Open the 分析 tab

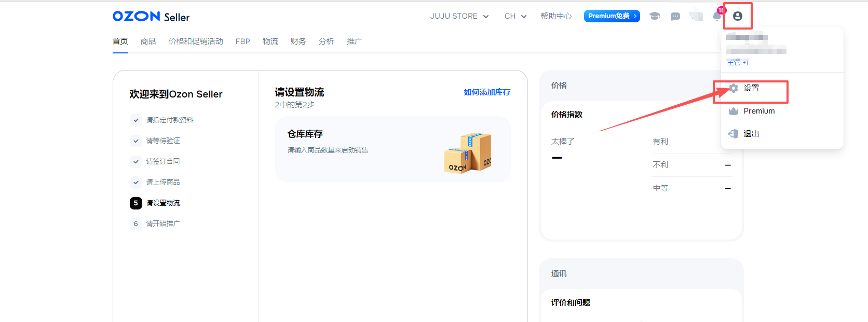(326, 41)
